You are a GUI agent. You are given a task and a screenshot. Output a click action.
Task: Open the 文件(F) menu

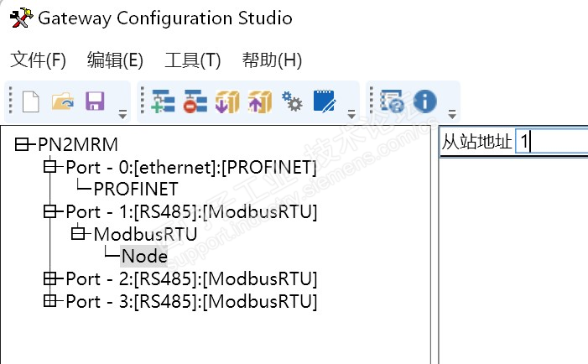pos(38,60)
